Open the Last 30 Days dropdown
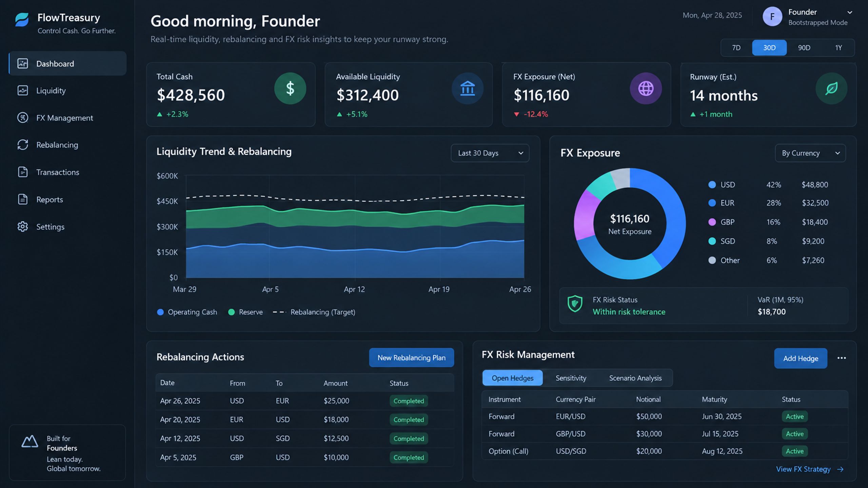Screen dimensions: 868x488 490,153
